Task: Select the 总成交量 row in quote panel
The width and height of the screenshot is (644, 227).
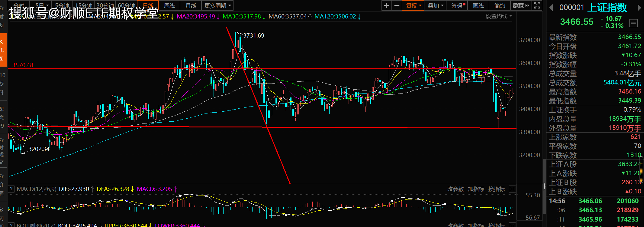Action: (x=595, y=74)
